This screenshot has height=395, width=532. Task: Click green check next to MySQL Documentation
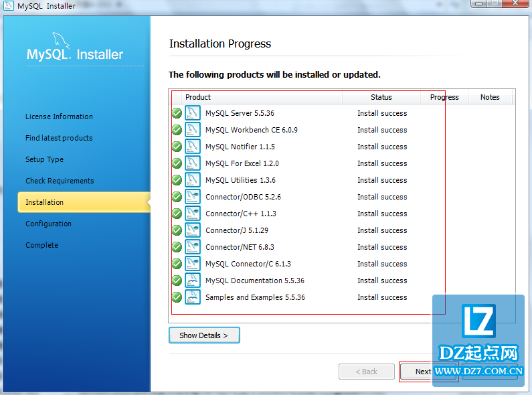click(x=177, y=281)
